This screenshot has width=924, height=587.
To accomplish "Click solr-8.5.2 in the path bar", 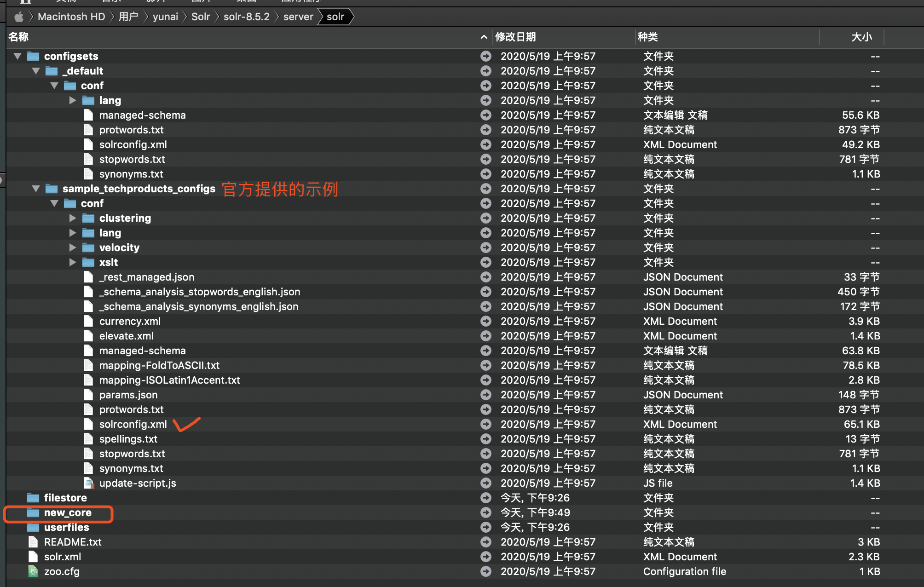I will click(246, 17).
